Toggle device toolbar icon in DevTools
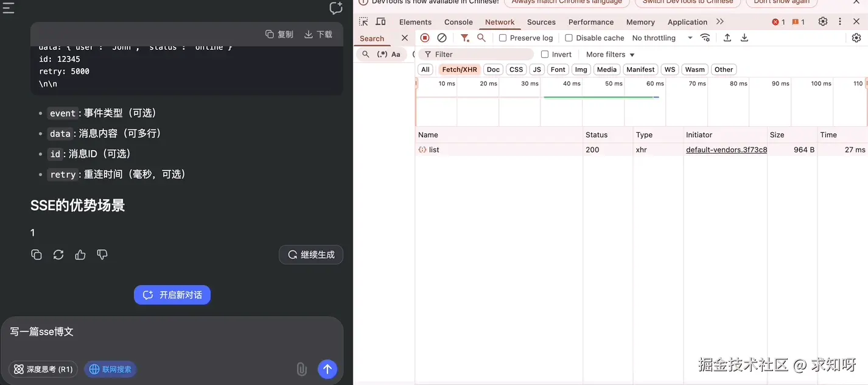This screenshot has width=868, height=385. point(380,22)
